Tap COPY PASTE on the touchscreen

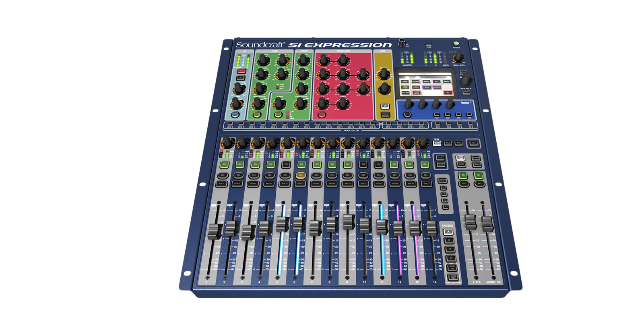tap(405, 87)
